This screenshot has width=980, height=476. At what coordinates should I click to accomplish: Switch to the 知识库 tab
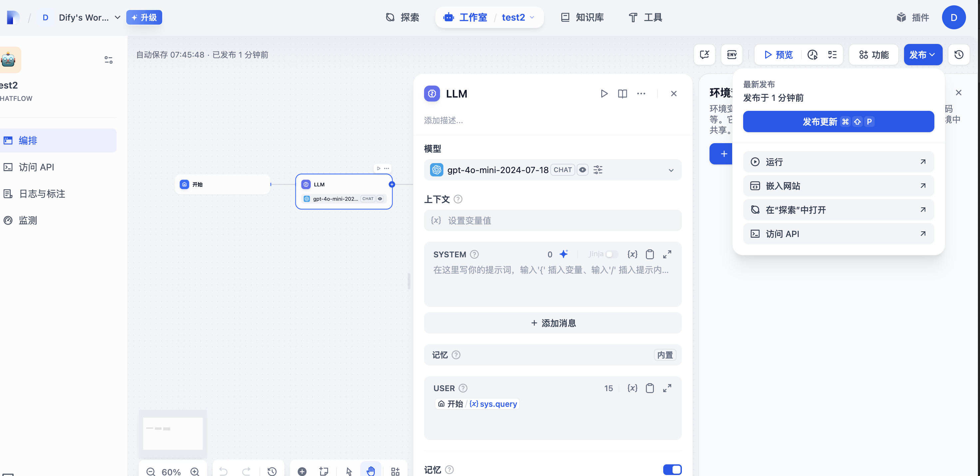point(583,18)
